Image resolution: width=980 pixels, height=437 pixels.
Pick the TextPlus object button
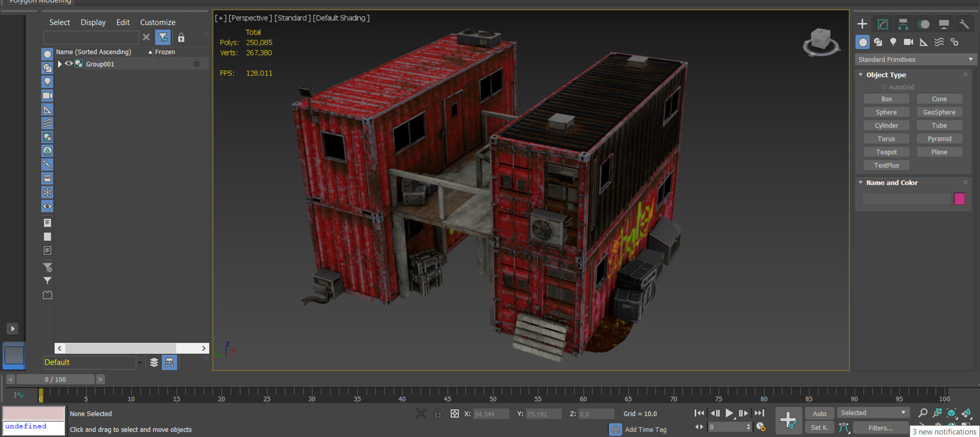886,166
